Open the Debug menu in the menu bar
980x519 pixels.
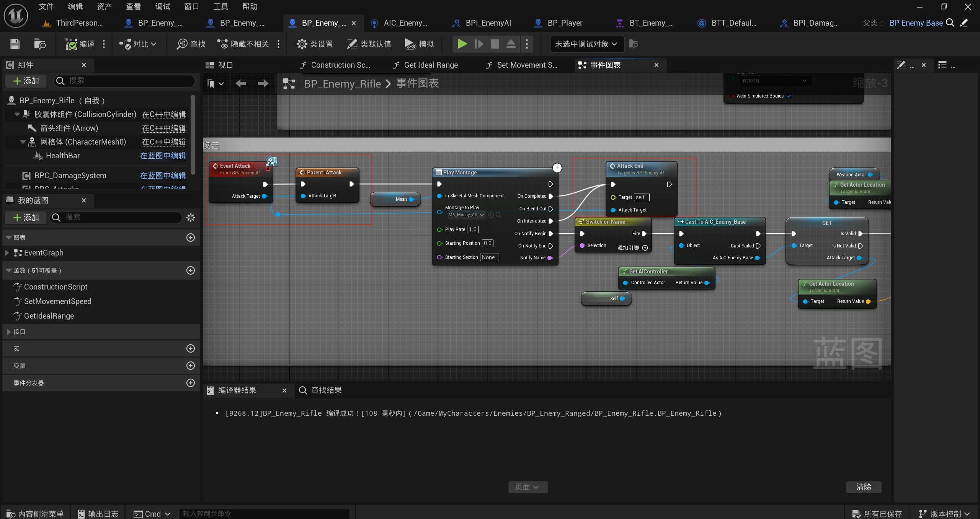pos(162,7)
